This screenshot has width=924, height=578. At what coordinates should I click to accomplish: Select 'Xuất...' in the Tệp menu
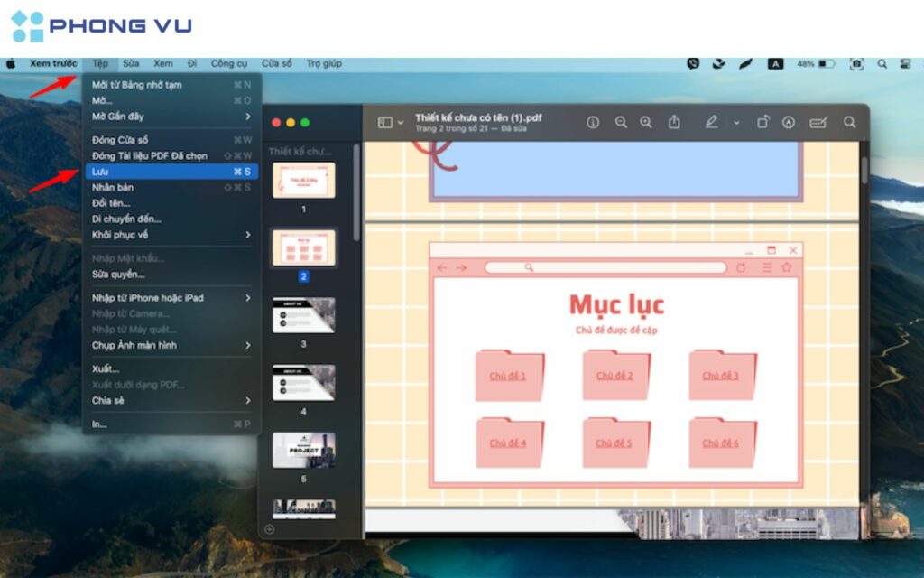coord(106,368)
